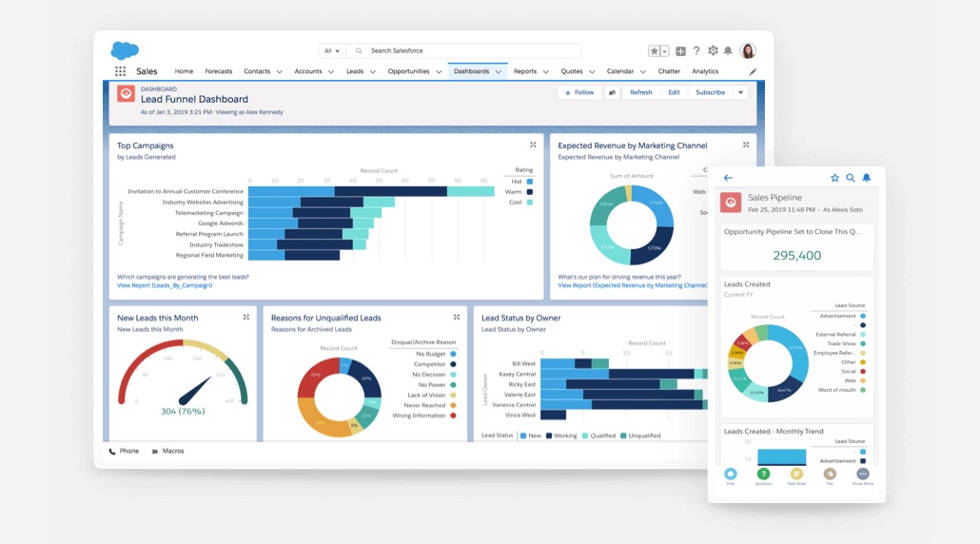Open View Report (Leads_By_Campaign) link
980x544 pixels.
click(x=165, y=285)
